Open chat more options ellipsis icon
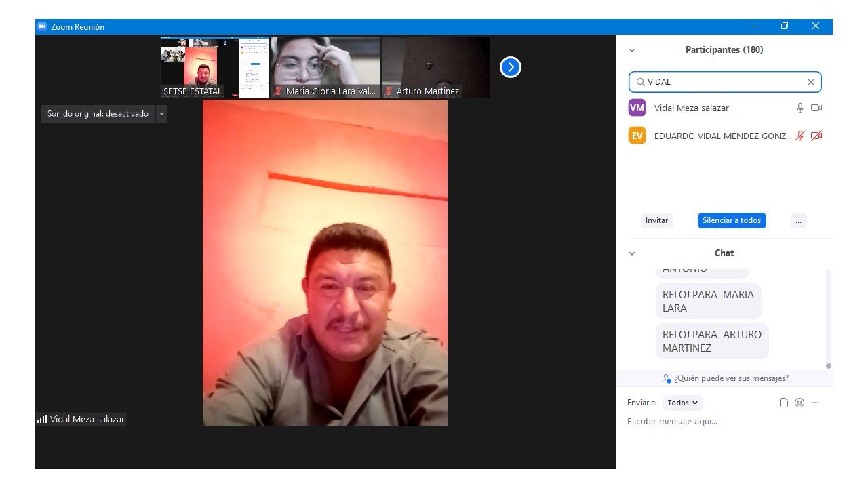 (815, 403)
